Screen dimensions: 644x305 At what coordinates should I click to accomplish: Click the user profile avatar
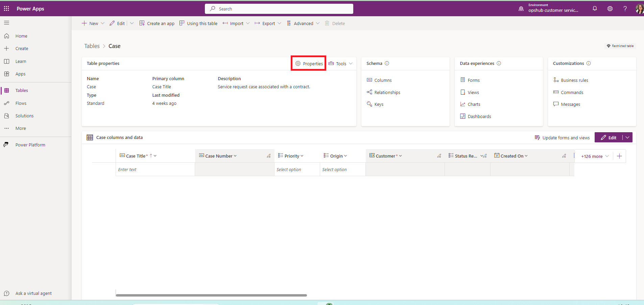[x=639, y=8]
